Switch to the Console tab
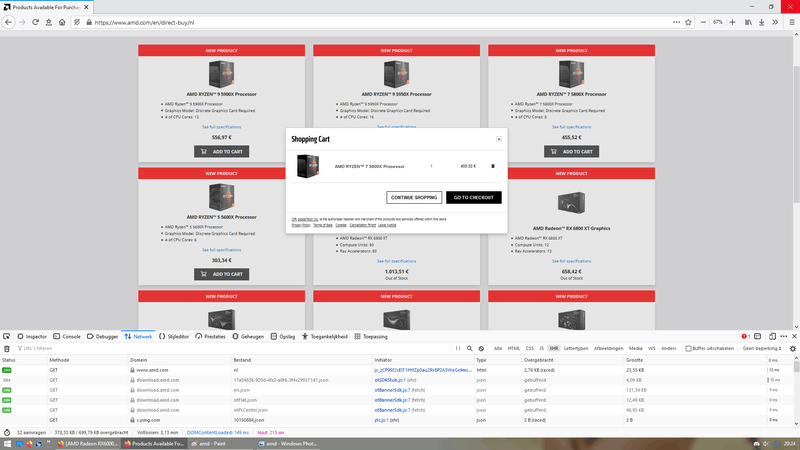This screenshot has height=450, width=800. tap(67, 337)
